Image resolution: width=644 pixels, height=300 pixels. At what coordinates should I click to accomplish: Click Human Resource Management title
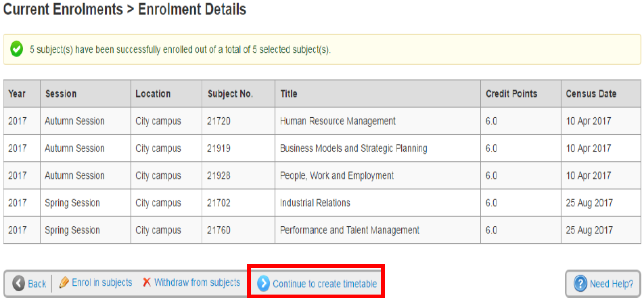338,121
